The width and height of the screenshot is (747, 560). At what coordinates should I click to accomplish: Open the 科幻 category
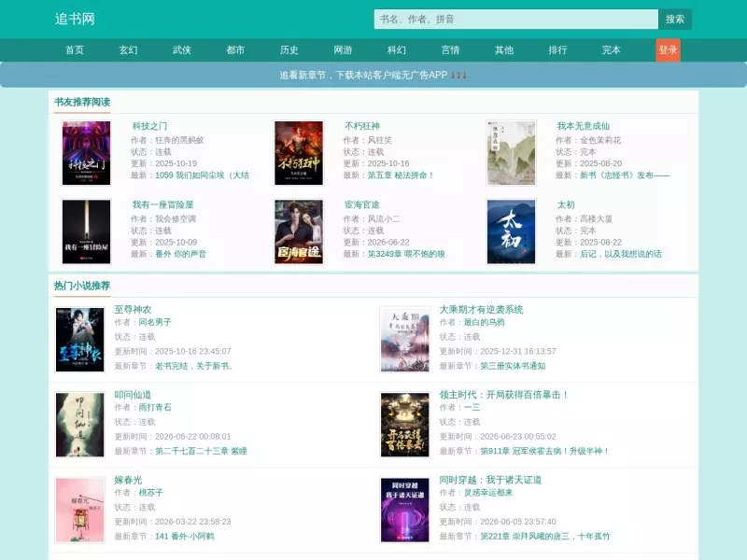[396, 50]
